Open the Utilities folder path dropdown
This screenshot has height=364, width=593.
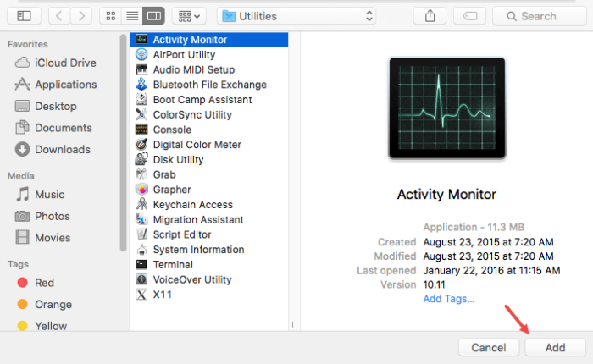tap(296, 16)
